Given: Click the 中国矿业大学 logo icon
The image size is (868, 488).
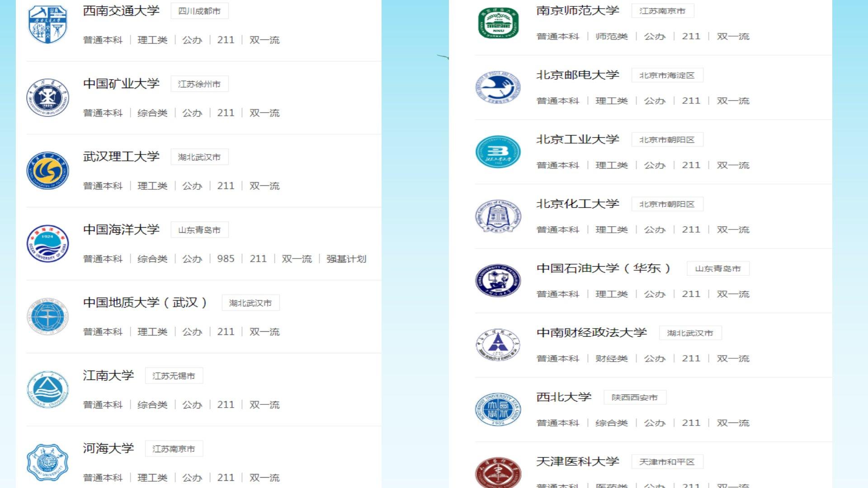Looking at the screenshot, I should tap(47, 98).
